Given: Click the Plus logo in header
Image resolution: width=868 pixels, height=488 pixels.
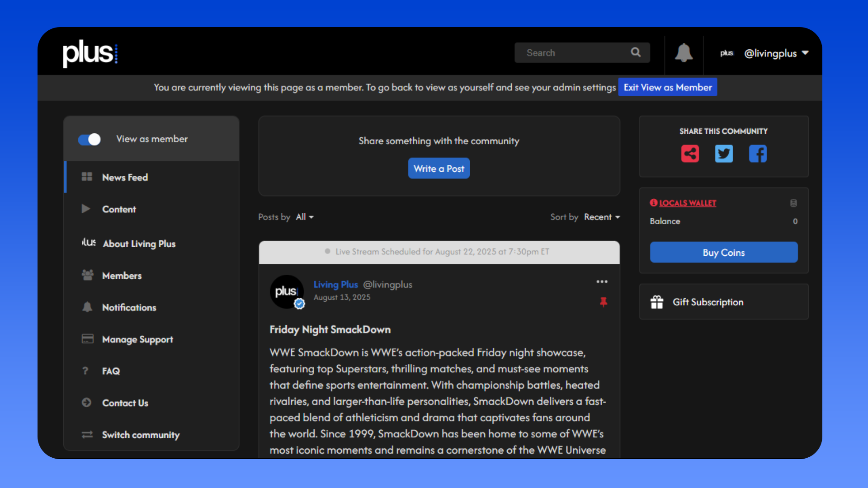Looking at the screenshot, I should point(90,53).
